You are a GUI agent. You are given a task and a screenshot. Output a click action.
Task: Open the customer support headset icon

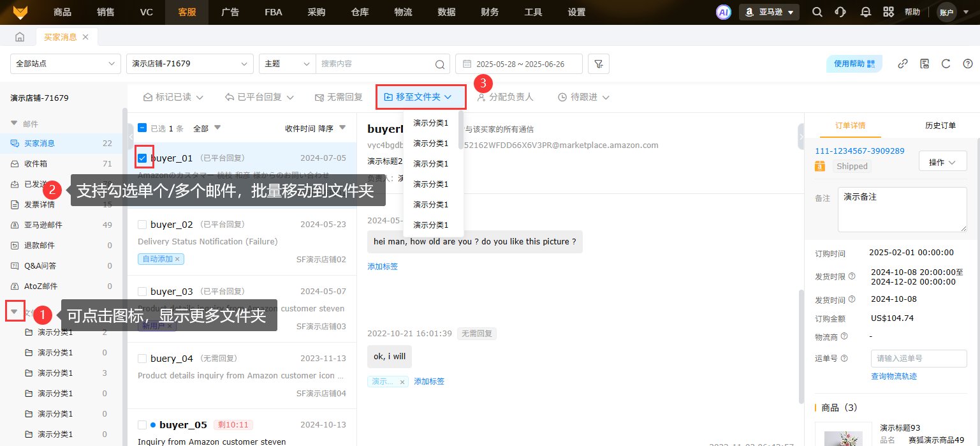pyautogui.click(x=840, y=12)
